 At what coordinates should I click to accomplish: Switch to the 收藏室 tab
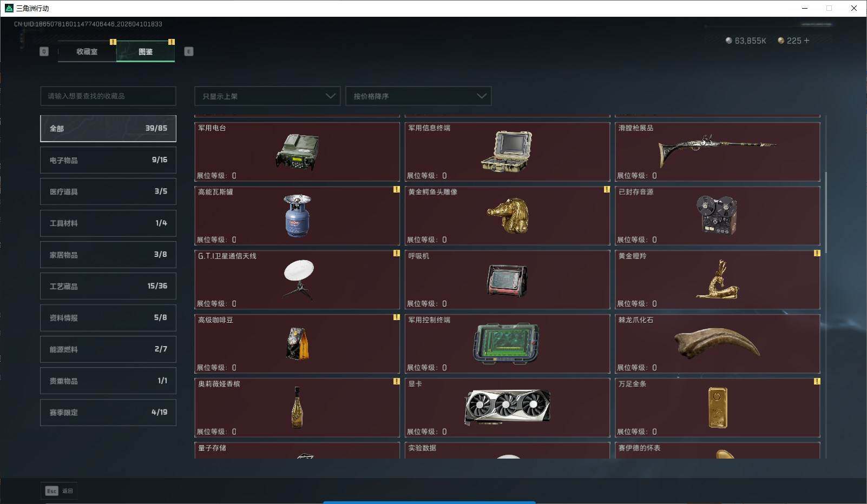pyautogui.click(x=87, y=52)
